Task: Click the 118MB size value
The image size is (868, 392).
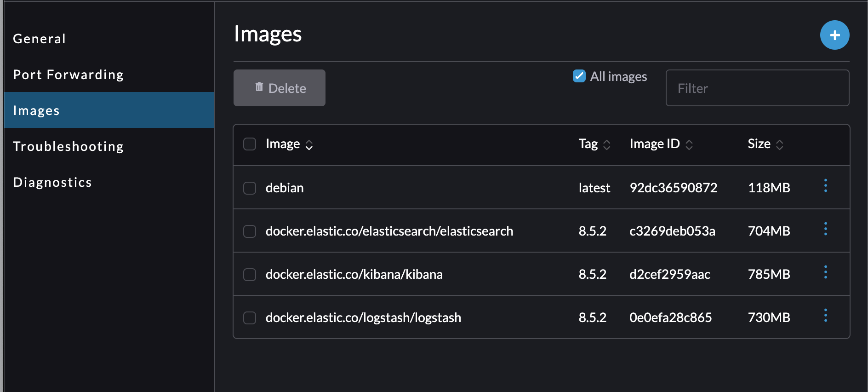Action: 769,188
